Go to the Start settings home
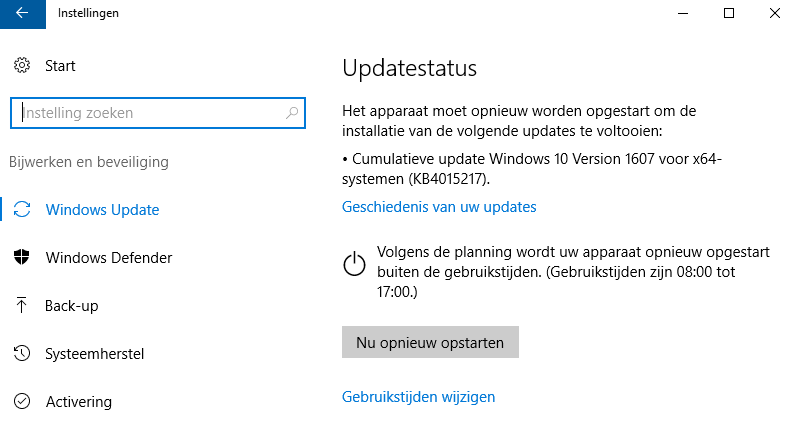 [x=60, y=66]
